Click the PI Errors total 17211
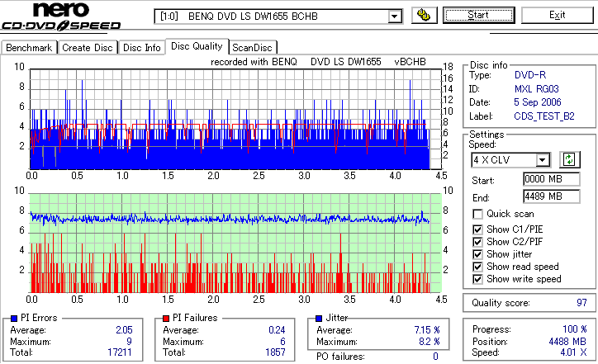Viewport: 598px width, 364px height. coord(120,352)
